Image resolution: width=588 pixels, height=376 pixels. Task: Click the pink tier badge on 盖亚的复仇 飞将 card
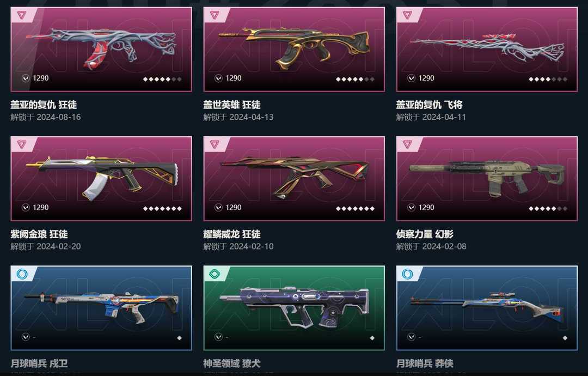(x=407, y=15)
